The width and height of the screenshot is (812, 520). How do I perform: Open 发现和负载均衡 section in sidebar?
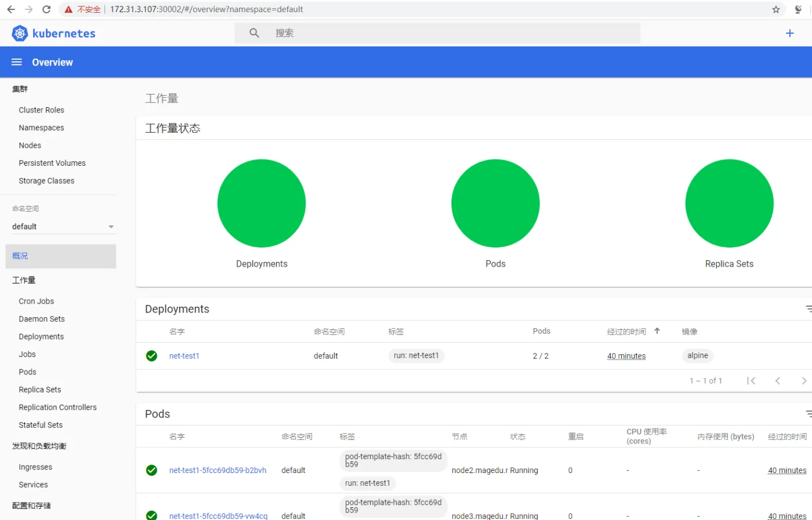[x=39, y=446]
